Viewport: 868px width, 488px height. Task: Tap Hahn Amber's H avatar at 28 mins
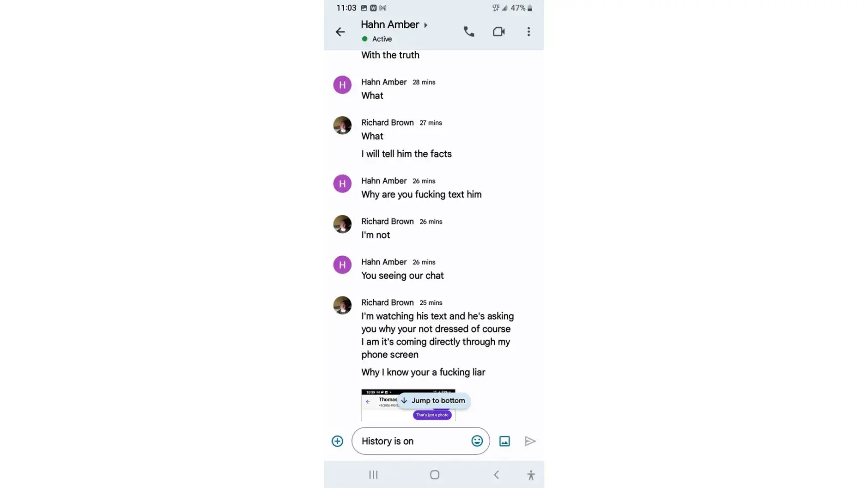coord(342,85)
